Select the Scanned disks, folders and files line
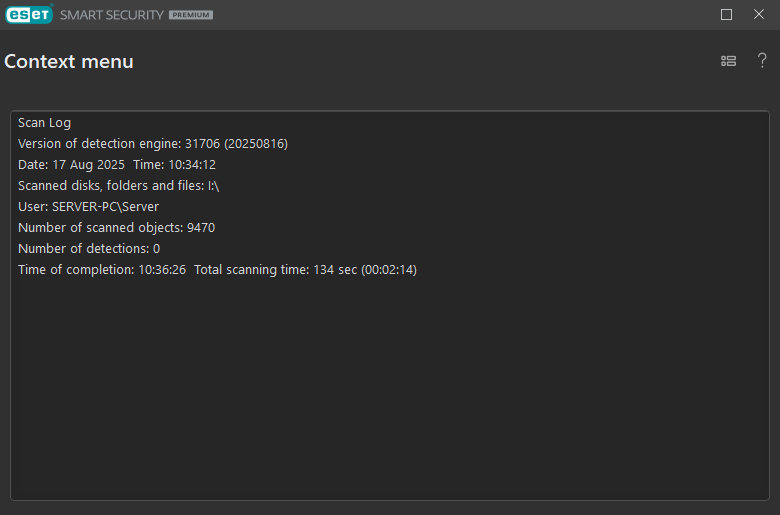The height and width of the screenshot is (515, 780). point(118,186)
